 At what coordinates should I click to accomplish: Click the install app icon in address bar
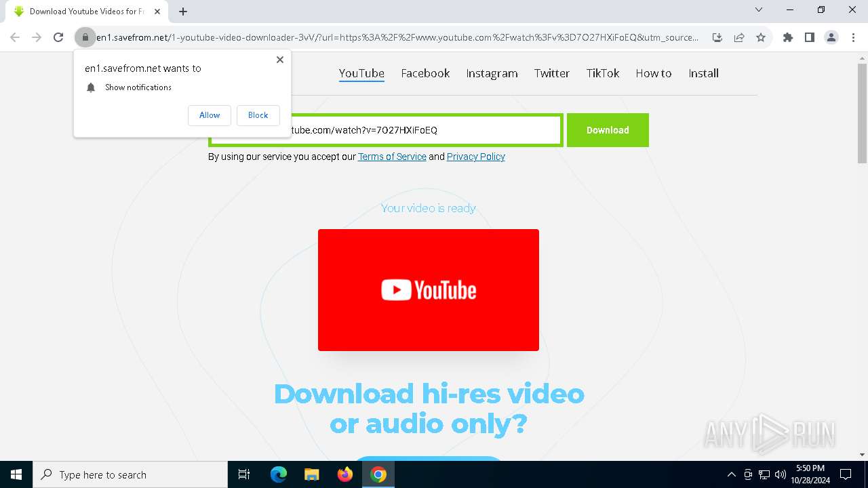(717, 37)
